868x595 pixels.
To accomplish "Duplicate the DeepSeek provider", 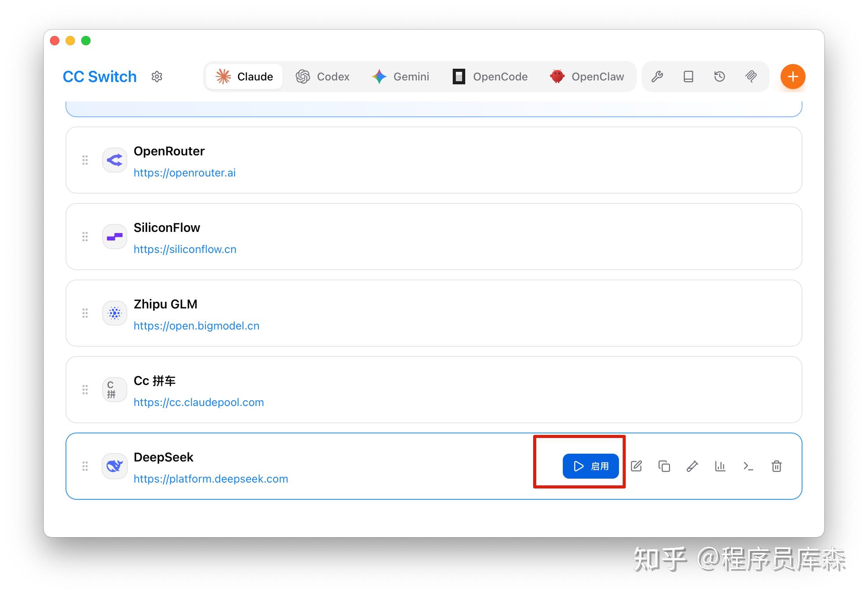I will 664,466.
